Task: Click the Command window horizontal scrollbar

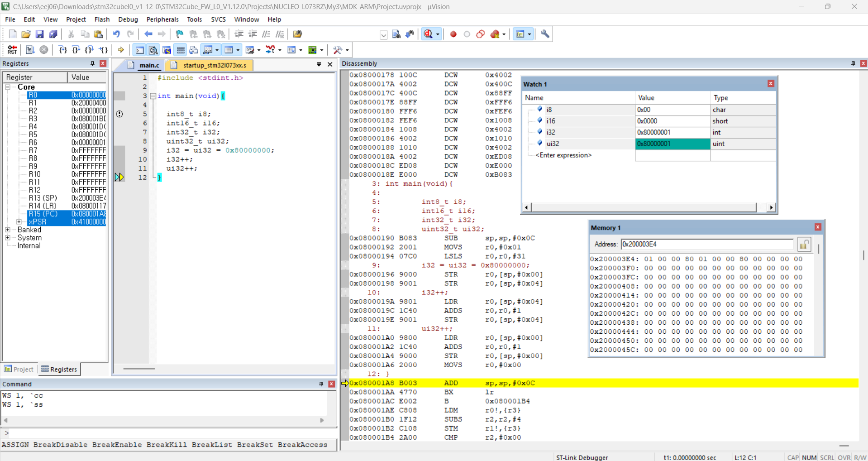Action: [x=164, y=420]
